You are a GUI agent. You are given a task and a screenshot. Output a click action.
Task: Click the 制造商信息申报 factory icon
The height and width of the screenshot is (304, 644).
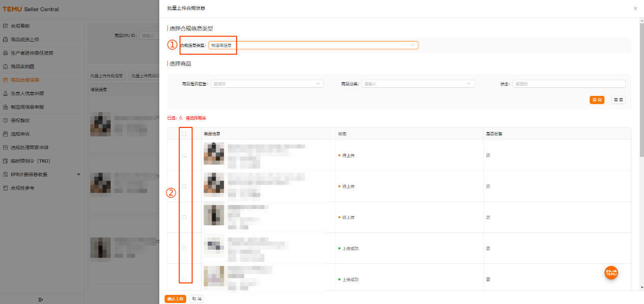[5, 107]
